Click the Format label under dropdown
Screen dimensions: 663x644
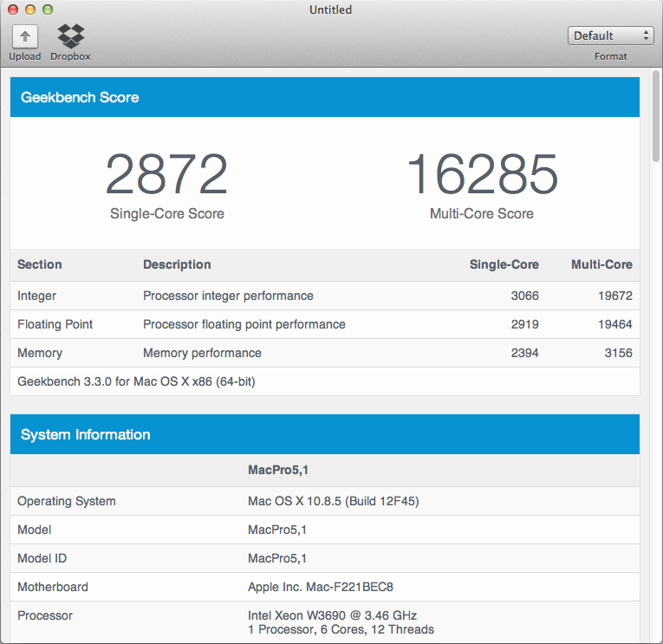point(611,56)
